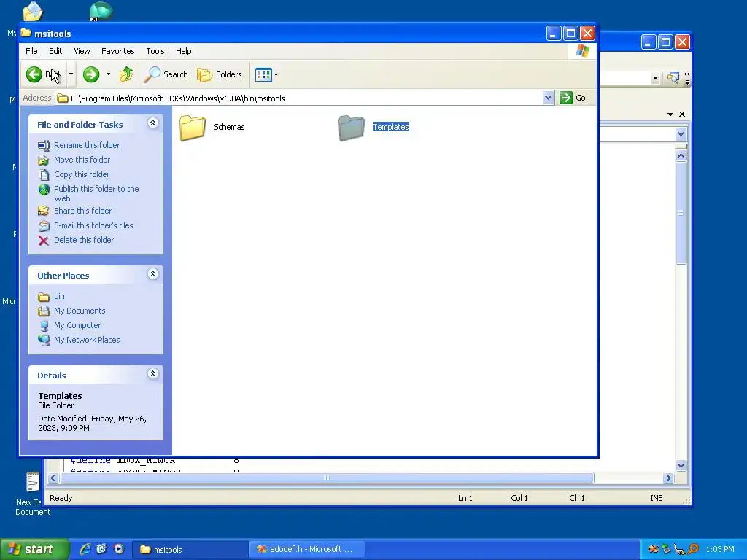Click the Schemas folder name label
The width and height of the screenshot is (747, 560).
coord(229,127)
